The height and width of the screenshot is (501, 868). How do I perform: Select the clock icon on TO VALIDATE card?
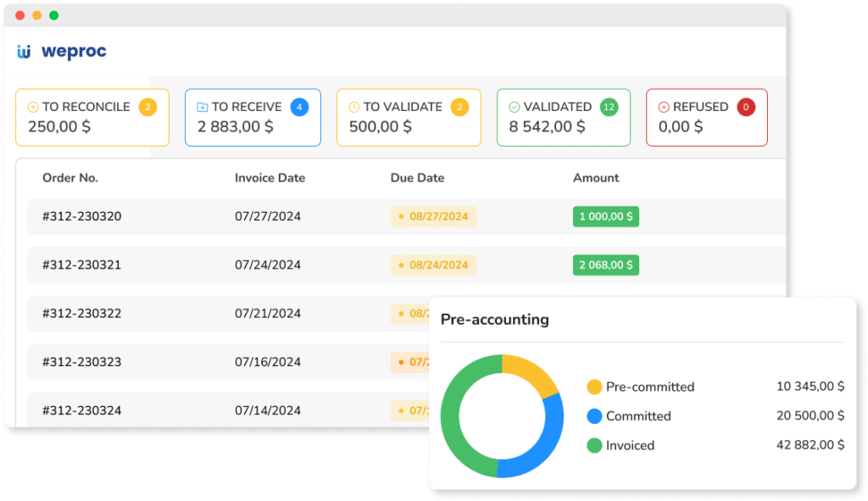click(x=353, y=106)
